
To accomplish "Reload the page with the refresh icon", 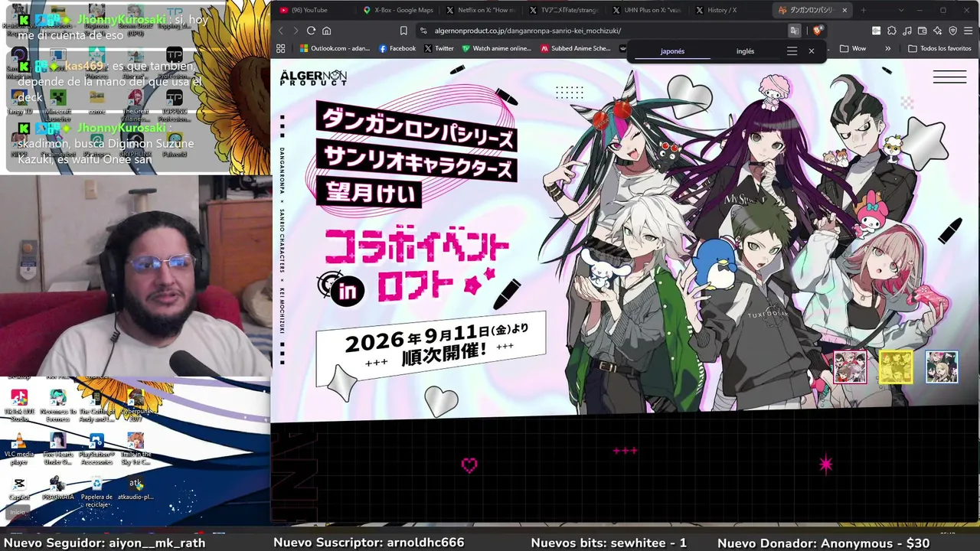I will click(311, 31).
